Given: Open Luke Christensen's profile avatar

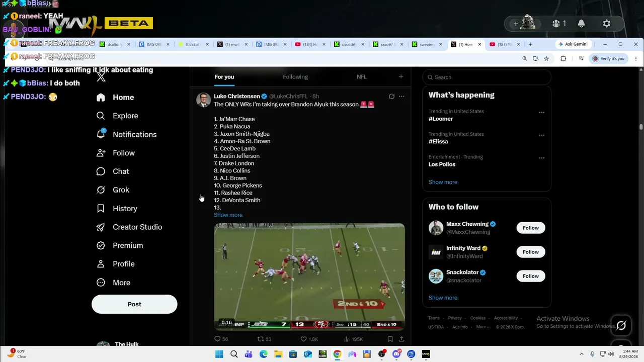Looking at the screenshot, I should [203, 100].
